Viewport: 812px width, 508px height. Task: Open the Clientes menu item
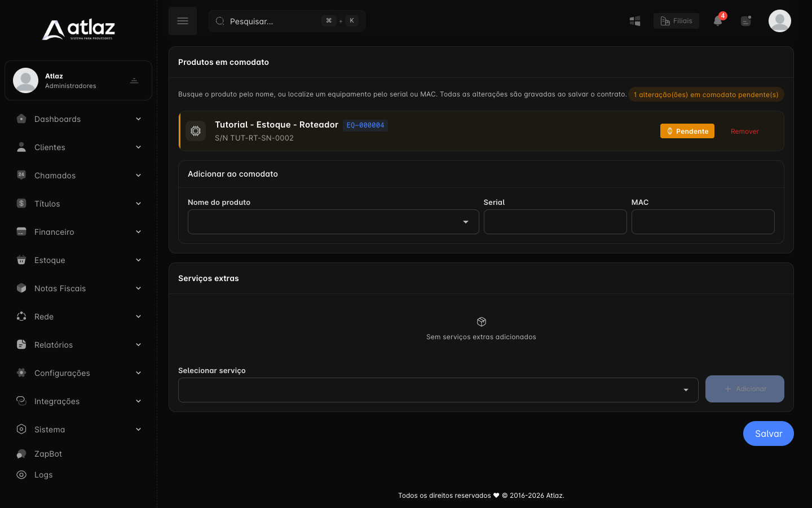(x=78, y=147)
